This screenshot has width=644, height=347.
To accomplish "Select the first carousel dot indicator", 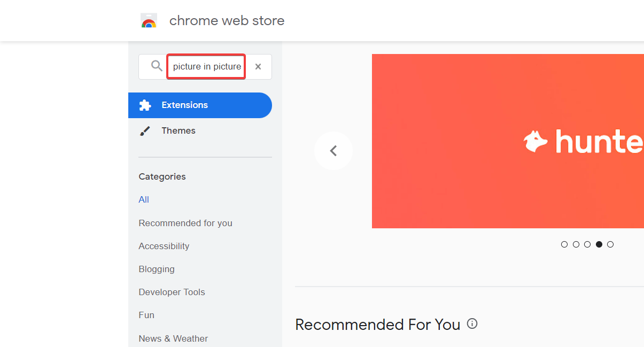I will (x=564, y=244).
